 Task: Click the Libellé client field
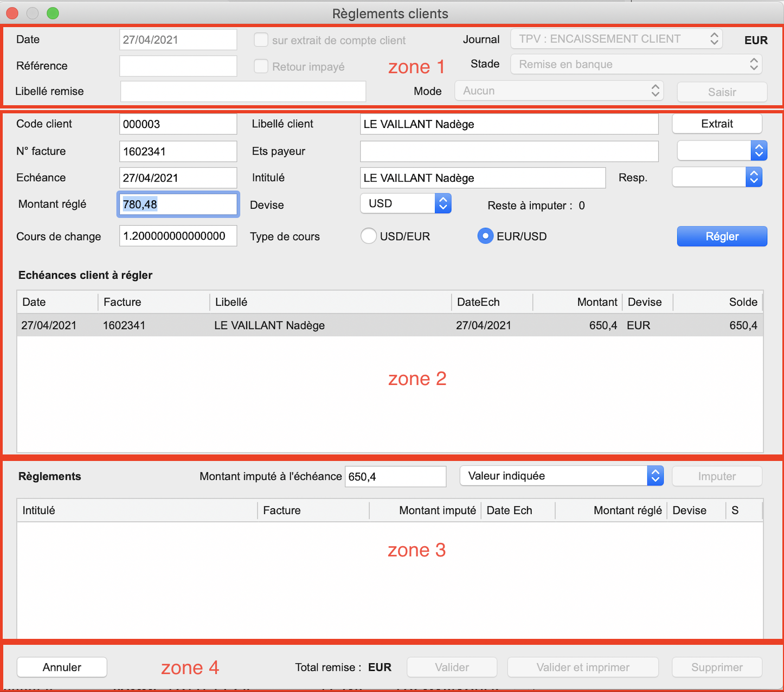point(509,124)
